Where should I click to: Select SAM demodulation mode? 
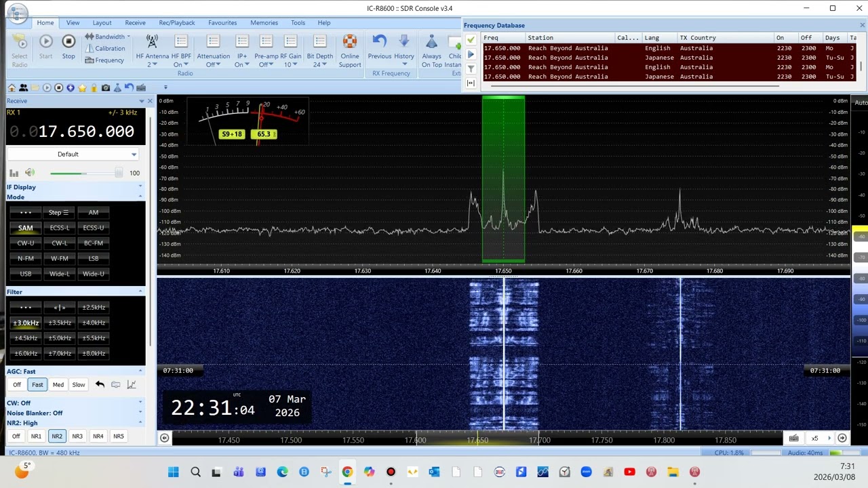(26, 228)
